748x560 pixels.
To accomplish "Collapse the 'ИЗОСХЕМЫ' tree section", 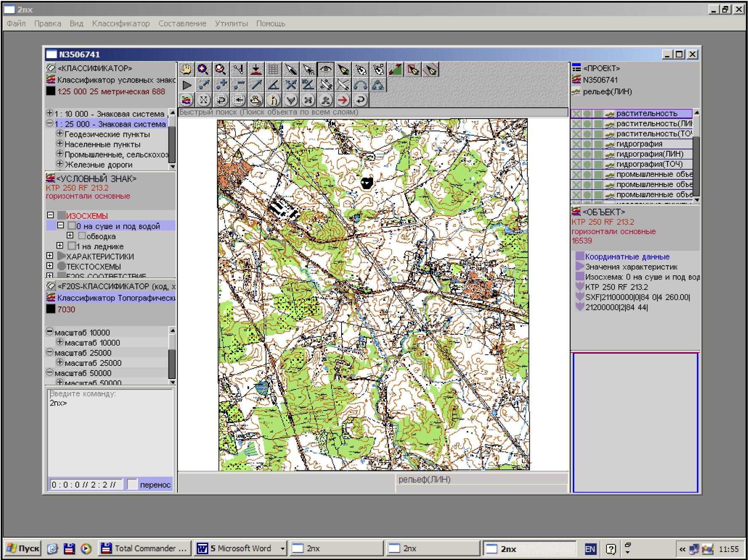I will coord(51,215).
